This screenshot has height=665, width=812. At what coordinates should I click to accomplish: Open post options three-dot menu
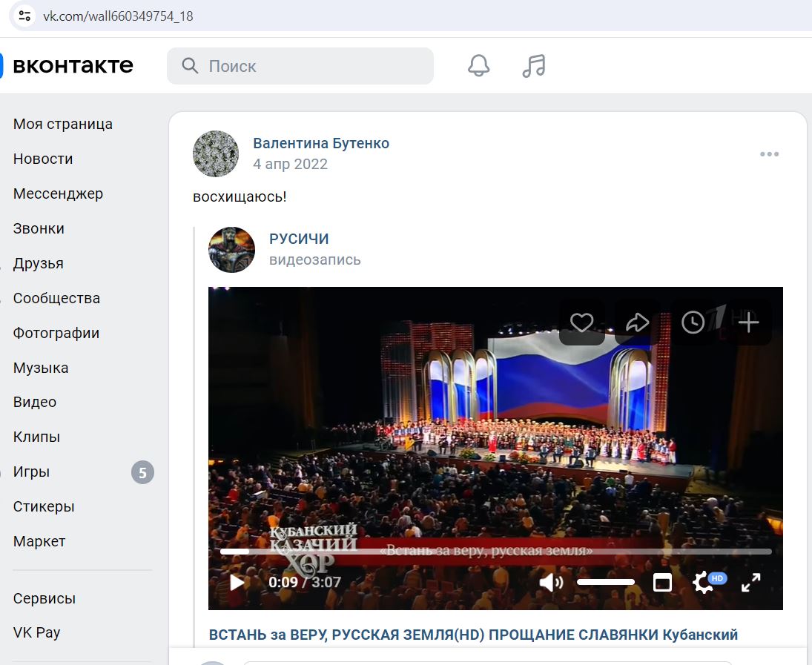click(769, 153)
